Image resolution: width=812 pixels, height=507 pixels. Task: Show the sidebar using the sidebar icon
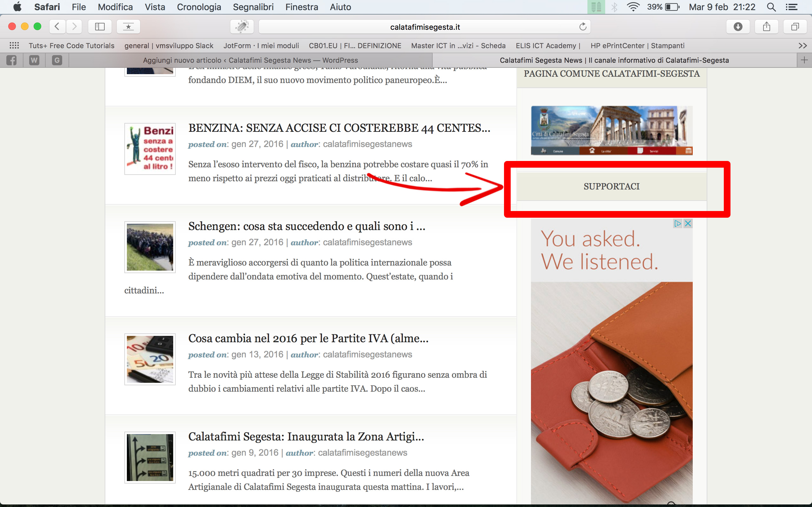[x=100, y=27]
